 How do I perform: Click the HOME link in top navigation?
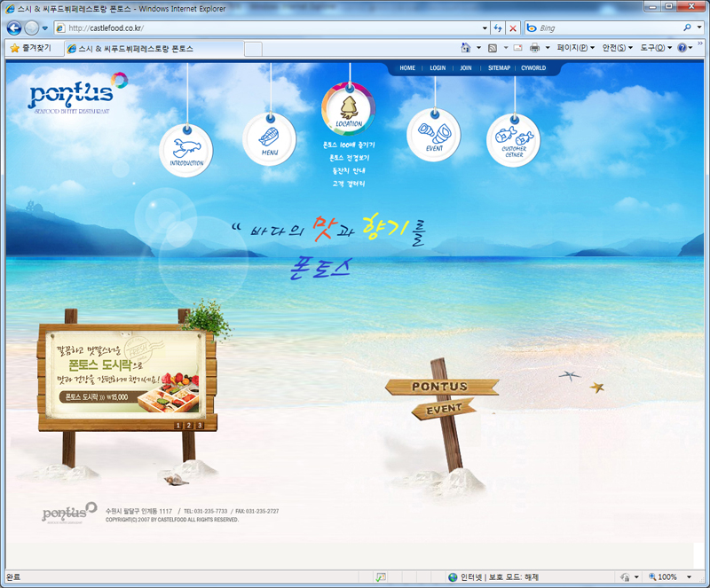pos(407,68)
